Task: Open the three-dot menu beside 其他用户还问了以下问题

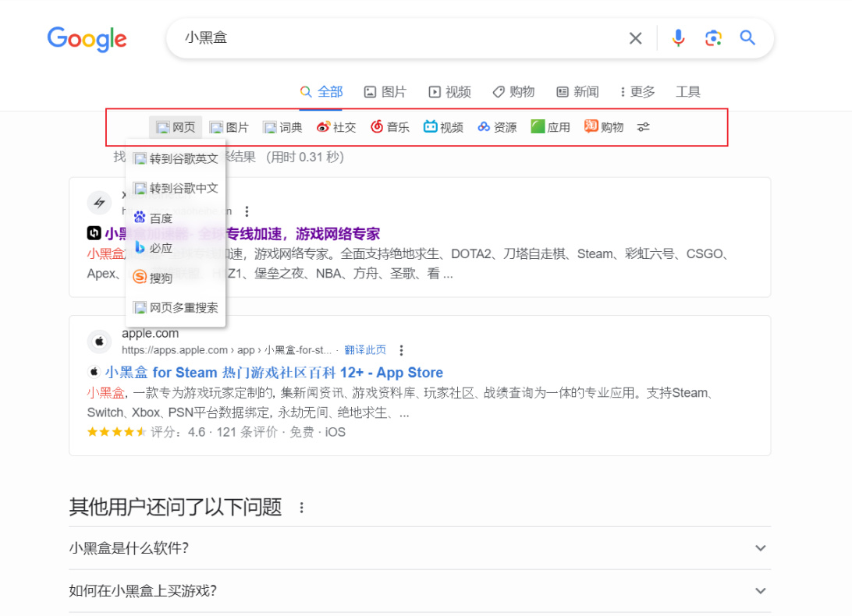Action: [302, 508]
